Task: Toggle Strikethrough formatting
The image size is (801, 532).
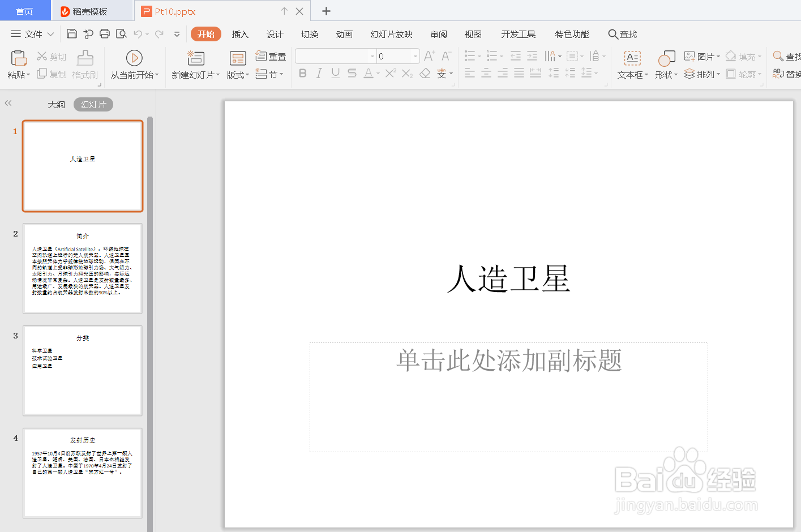Action: [352, 73]
